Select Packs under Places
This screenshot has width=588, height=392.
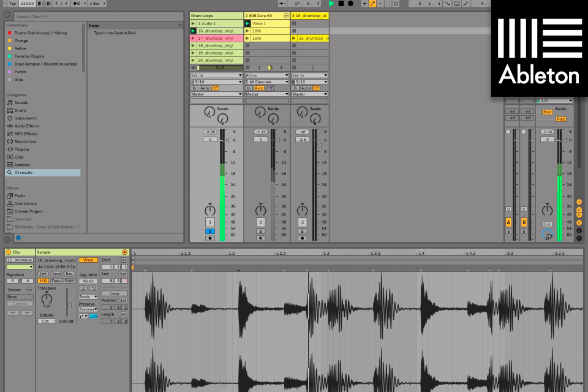20,196
